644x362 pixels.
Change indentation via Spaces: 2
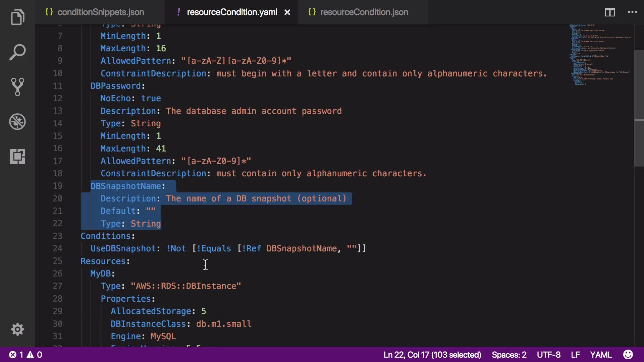click(x=509, y=355)
